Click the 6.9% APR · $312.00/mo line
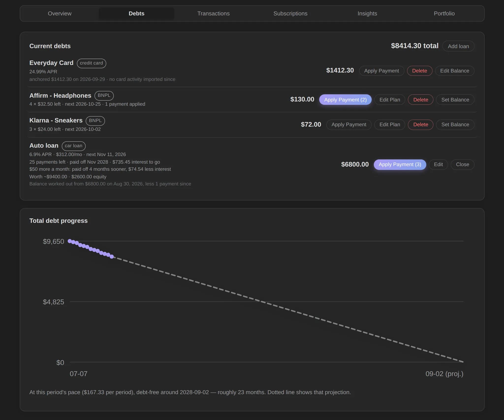Screen dimensions: 504x420 pyautogui.click(x=78, y=155)
